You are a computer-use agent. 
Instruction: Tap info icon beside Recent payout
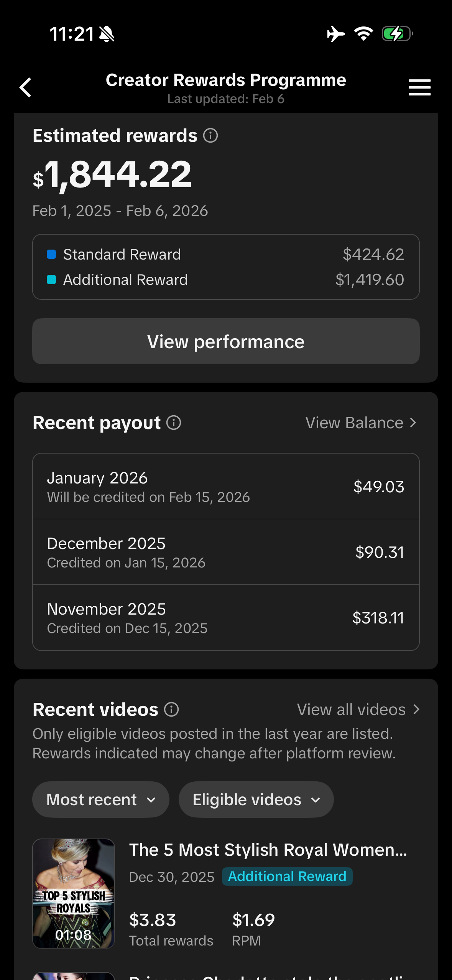point(174,423)
